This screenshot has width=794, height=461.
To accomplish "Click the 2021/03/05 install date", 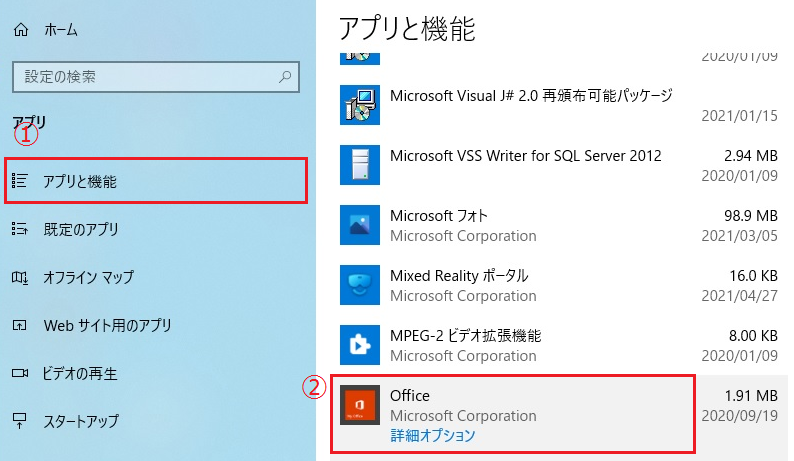I will [739, 236].
